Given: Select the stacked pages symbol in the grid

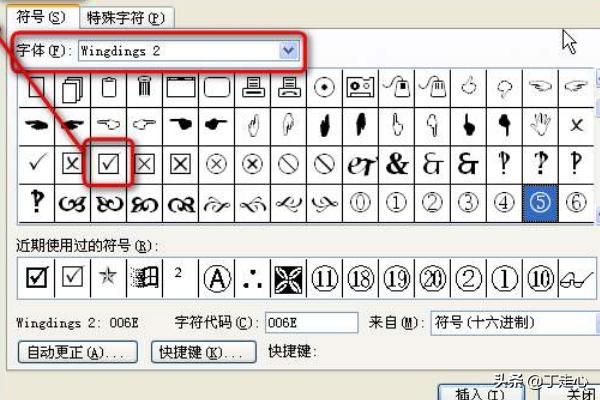Looking at the screenshot, I should (x=72, y=90).
